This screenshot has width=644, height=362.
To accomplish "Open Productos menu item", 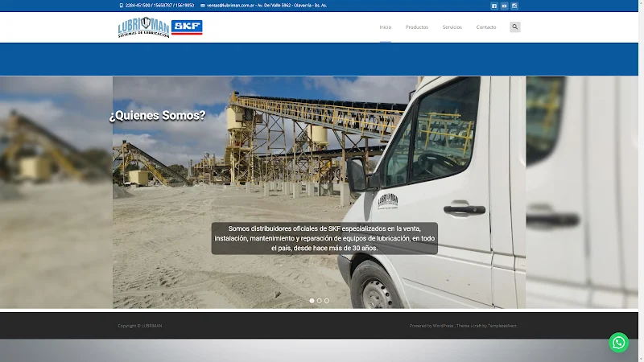I will click(x=417, y=27).
